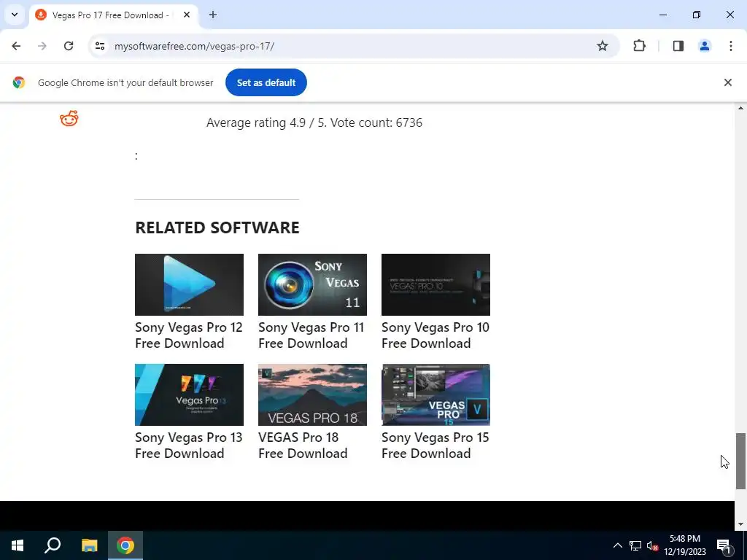Open VEGAS PRO 18 thumbnail image

(312, 394)
